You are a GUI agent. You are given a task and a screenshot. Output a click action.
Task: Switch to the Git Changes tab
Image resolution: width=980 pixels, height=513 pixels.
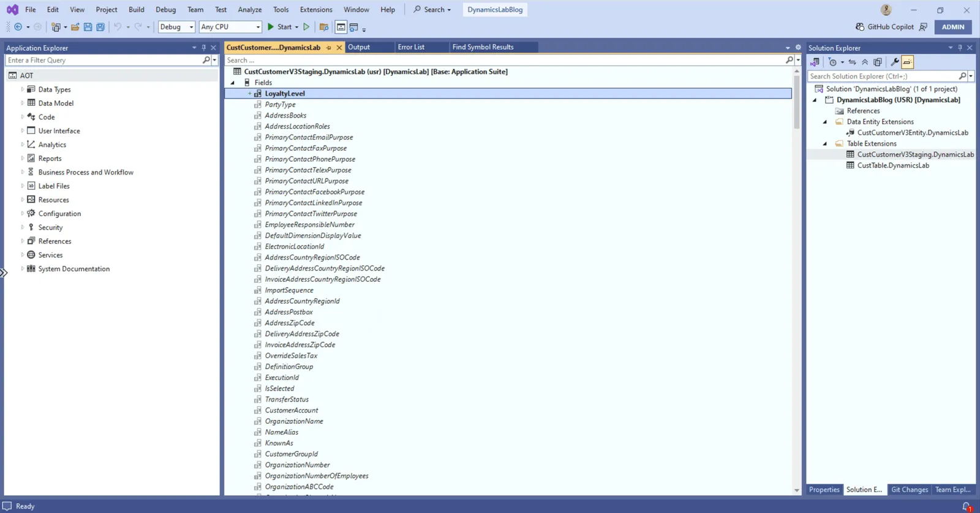click(910, 490)
